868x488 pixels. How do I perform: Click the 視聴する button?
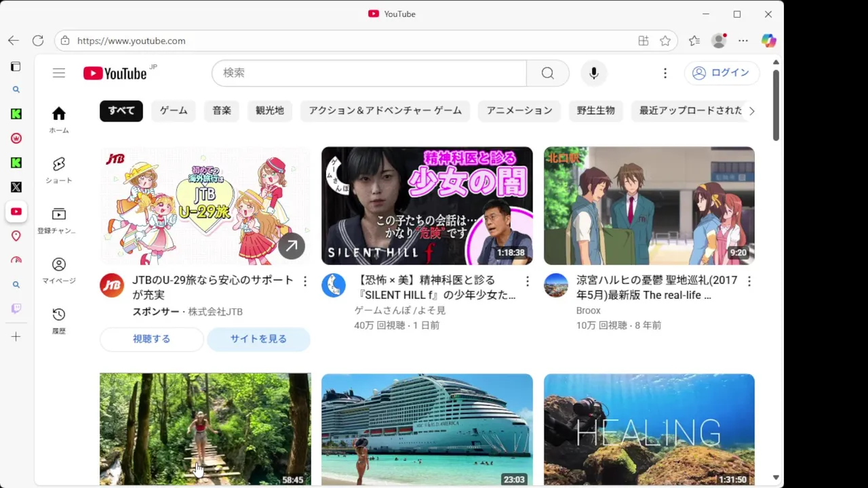click(x=152, y=339)
